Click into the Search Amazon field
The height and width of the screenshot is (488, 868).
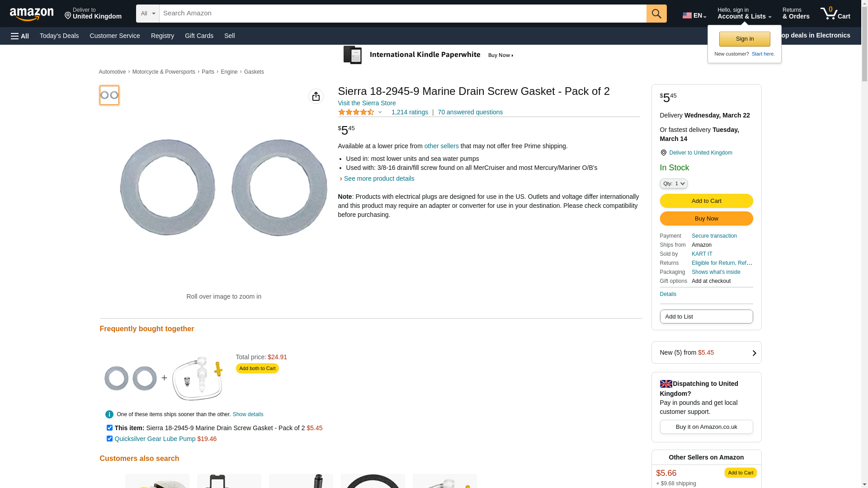click(x=402, y=14)
